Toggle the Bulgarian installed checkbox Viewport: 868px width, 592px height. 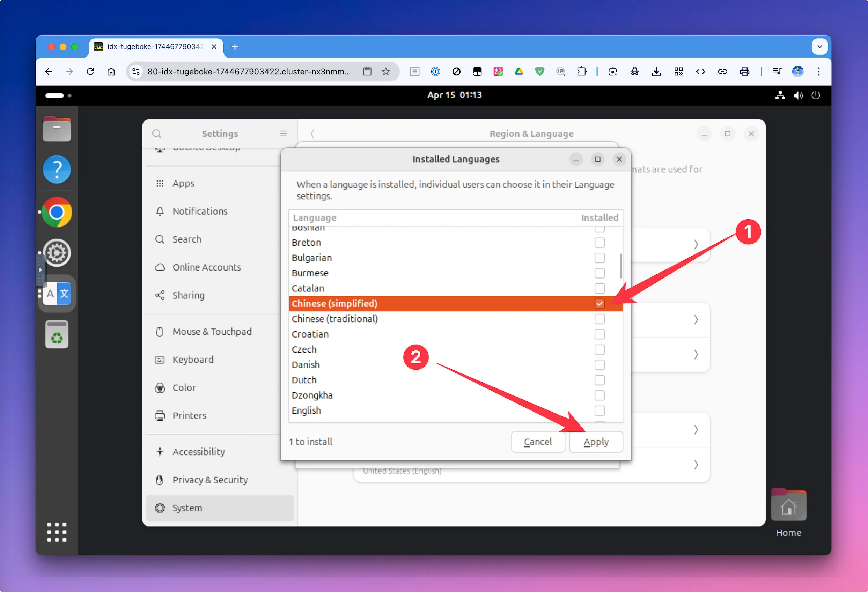point(599,258)
